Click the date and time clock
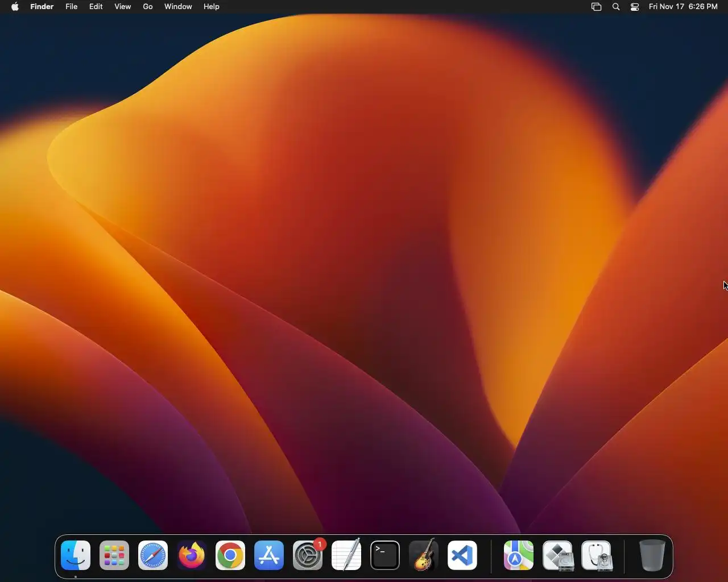This screenshot has width=728, height=582. coord(683,7)
